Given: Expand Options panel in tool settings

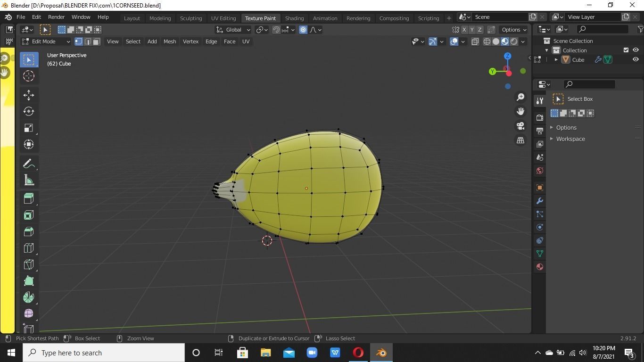Looking at the screenshot, I should 552,128.
